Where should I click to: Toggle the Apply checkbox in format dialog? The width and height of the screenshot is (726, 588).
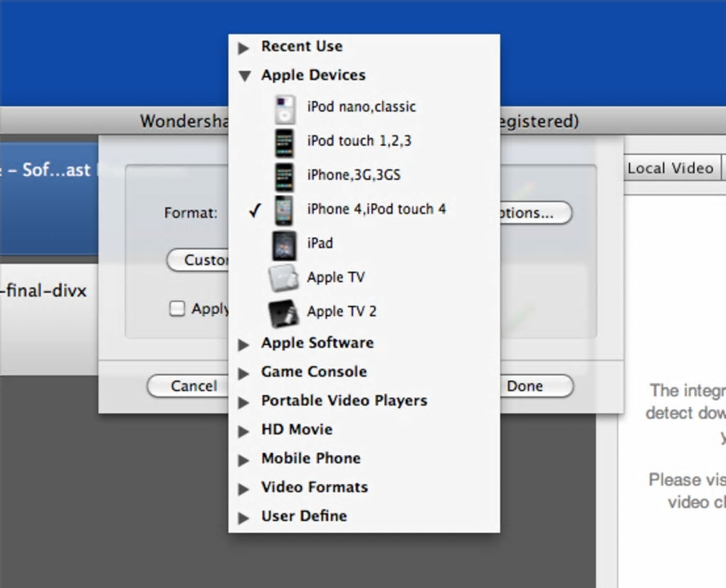[x=177, y=308]
